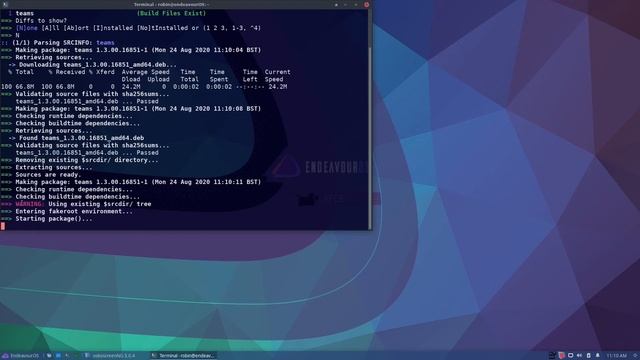
Task: Minimize the Terminal window
Action: 346,4
